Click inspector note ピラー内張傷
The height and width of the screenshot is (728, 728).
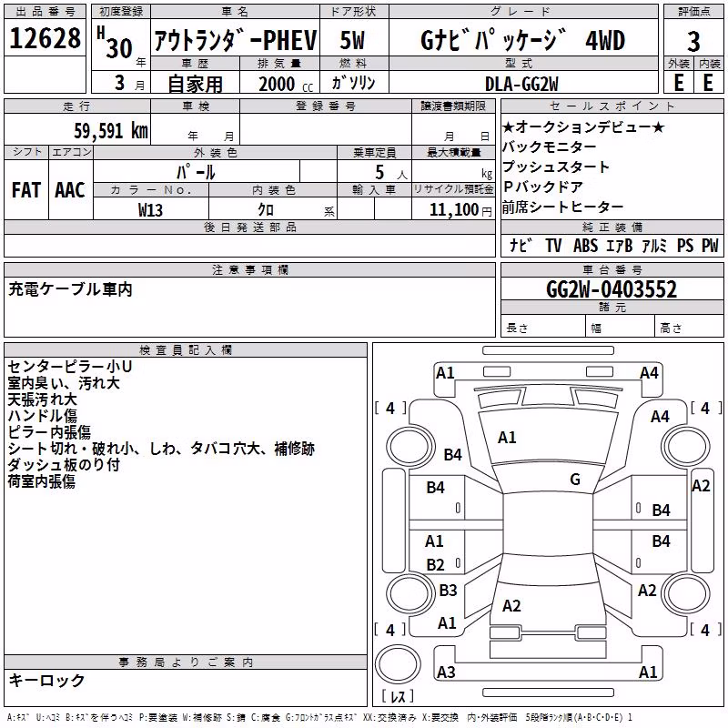coord(49,432)
